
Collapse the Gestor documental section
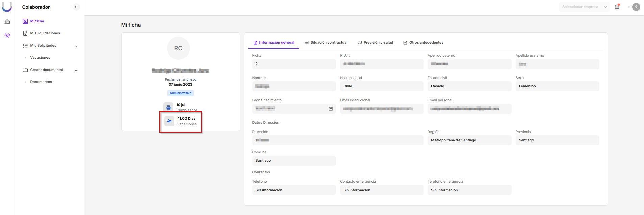point(76,70)
